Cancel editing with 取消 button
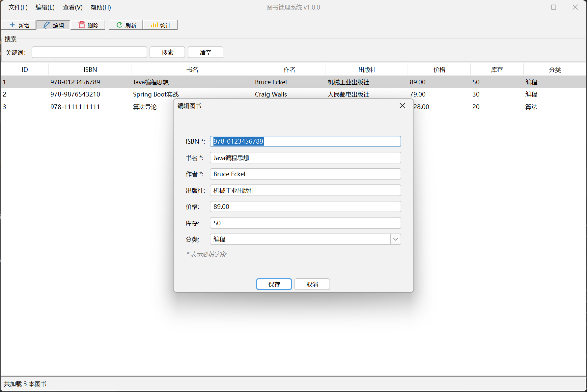Screen dimensions: 587x392 click(312, 284)
